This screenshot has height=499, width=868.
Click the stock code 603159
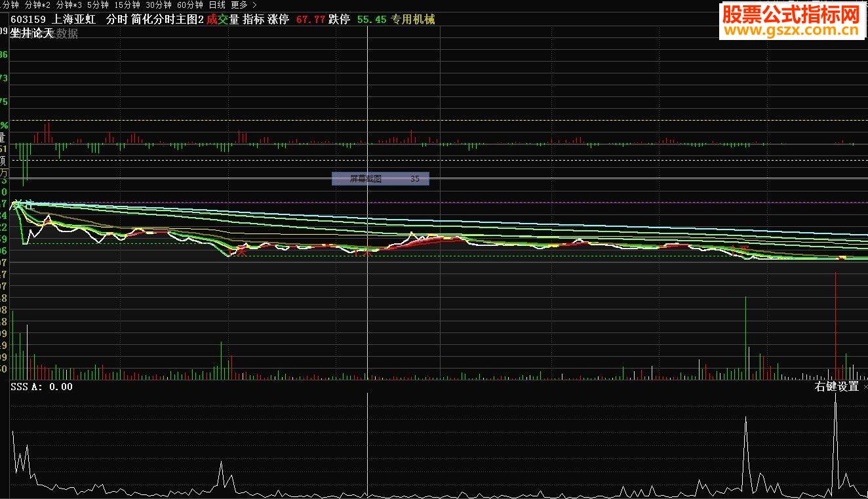[x=28, y=20]
